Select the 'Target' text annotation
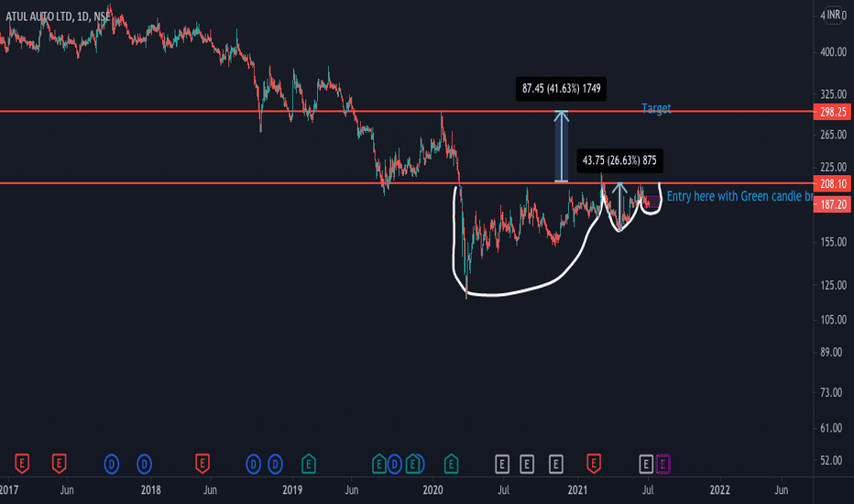The height and width of the screenshot is (504, 854). point(656,108)
